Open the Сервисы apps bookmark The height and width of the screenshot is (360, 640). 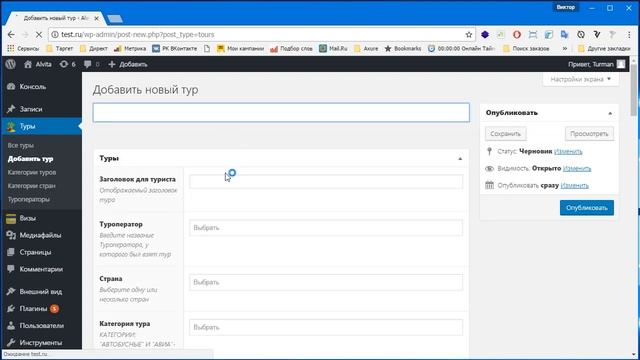pyautogui.click(x=23, y=49)
